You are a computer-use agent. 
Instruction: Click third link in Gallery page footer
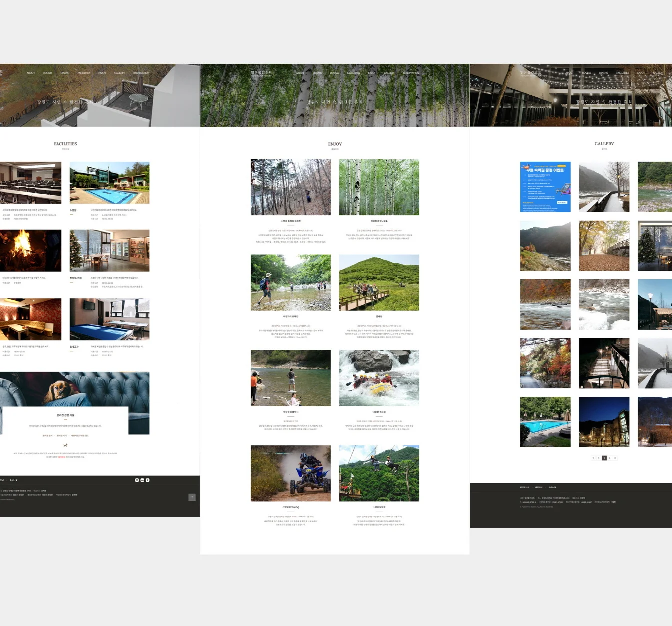click(552, 487)
